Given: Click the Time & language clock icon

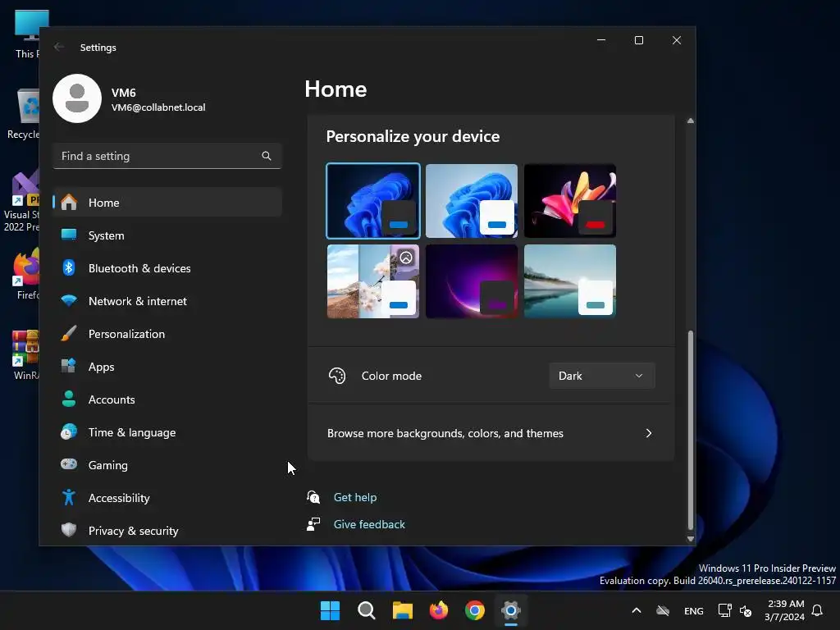Looking at the screenshot, I should (69, 431).
